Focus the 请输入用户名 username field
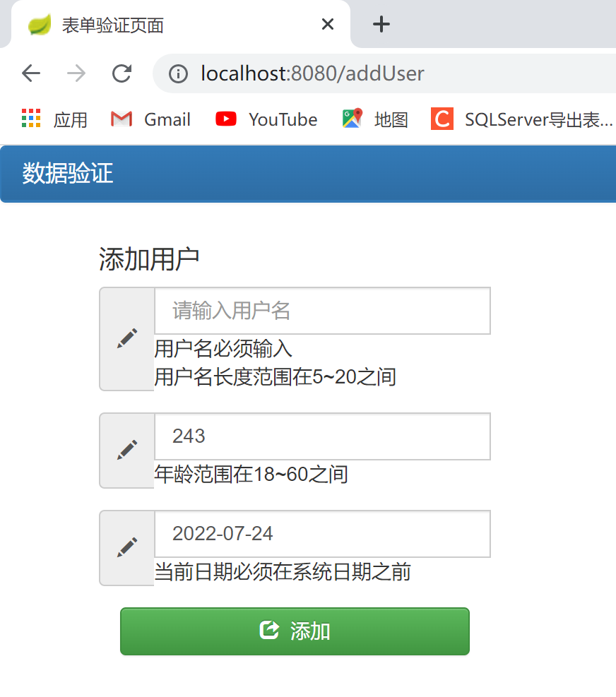616x697 pixels. click(x=322, y=311)
